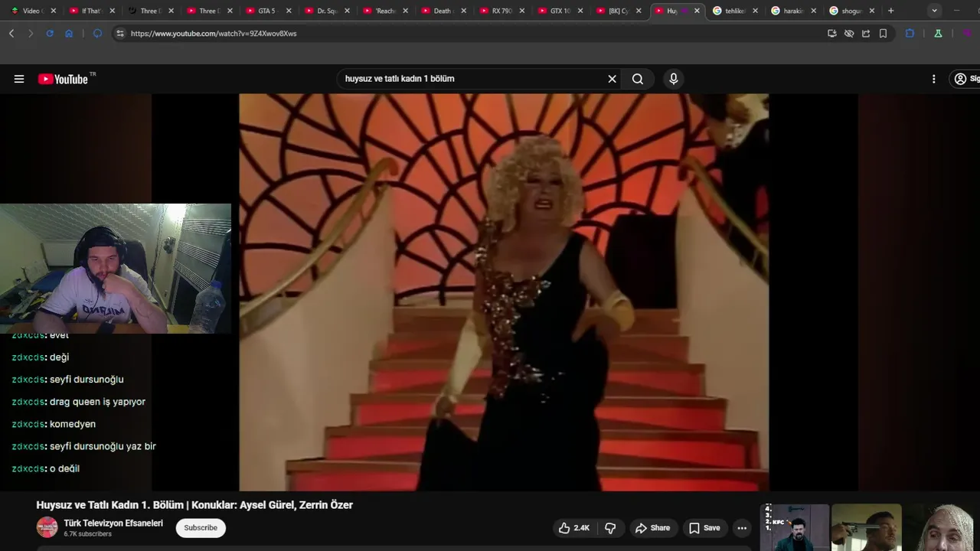Go back in browser history
The width and height of the screenshot is (980, 551).
(11, 34)
